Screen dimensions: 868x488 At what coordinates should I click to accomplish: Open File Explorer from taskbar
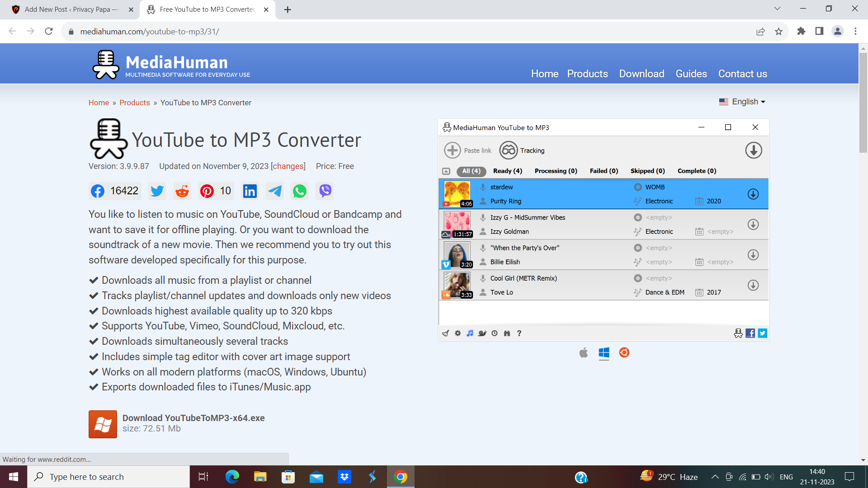(260, 477)
